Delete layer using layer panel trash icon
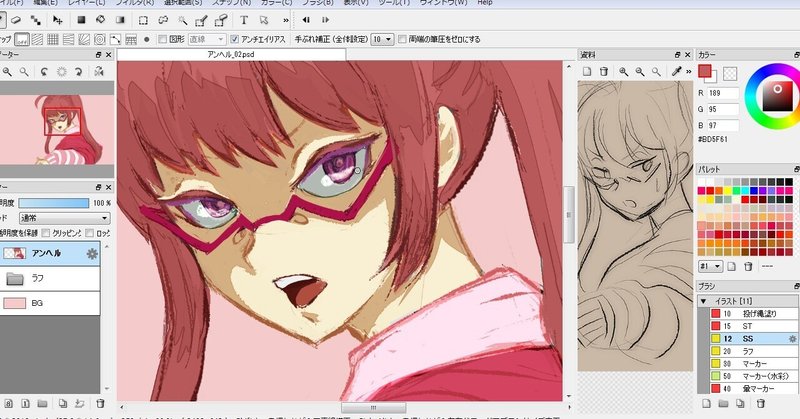 click(101, 404)
